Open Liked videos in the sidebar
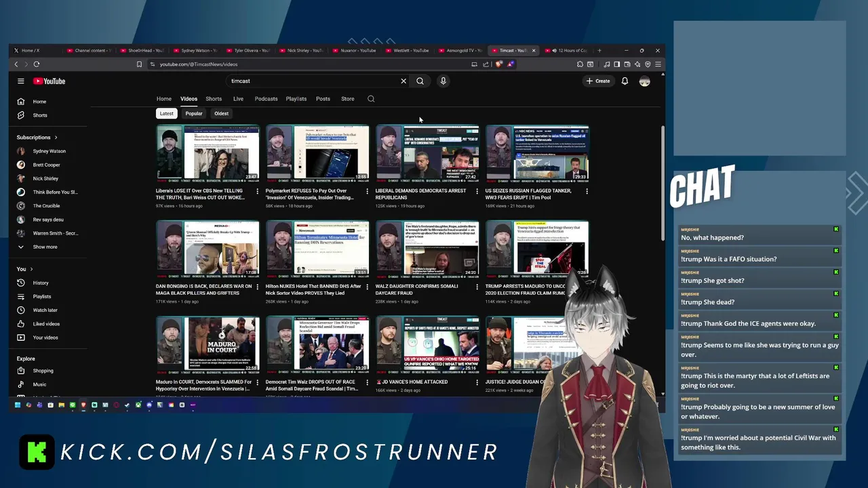Image resolution: width=868 pixels, height=488 pixels. click(x=51, y=324)
